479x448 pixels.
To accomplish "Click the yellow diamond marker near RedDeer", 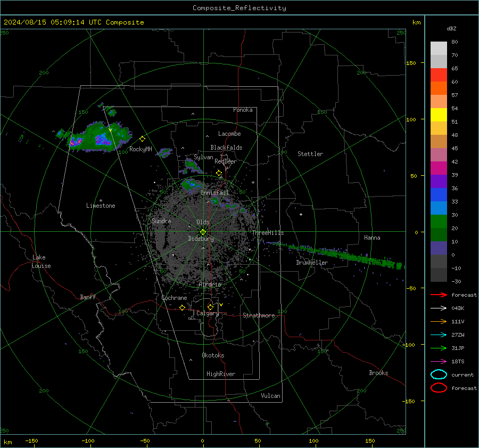I will click(x=219, y=173).
